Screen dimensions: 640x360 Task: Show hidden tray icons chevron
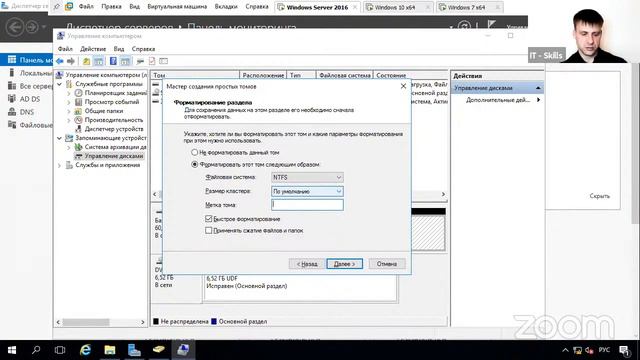coord(565,350)
